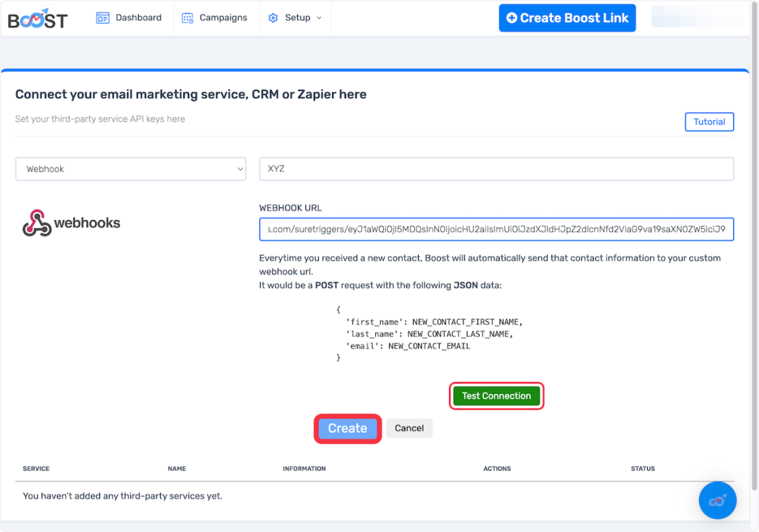Click the Boost logo
Viewport: 759px width, 532px height.
coord(38,19)
